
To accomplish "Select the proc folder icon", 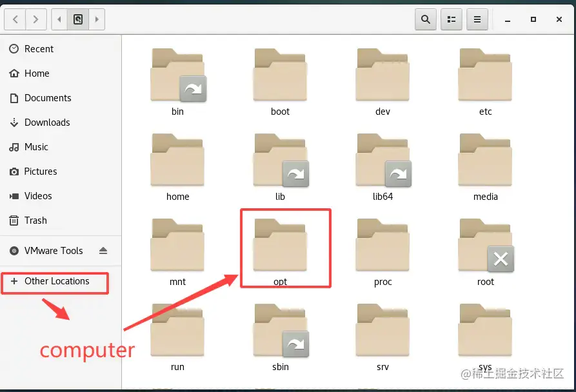I will click(x=382, y=245).
